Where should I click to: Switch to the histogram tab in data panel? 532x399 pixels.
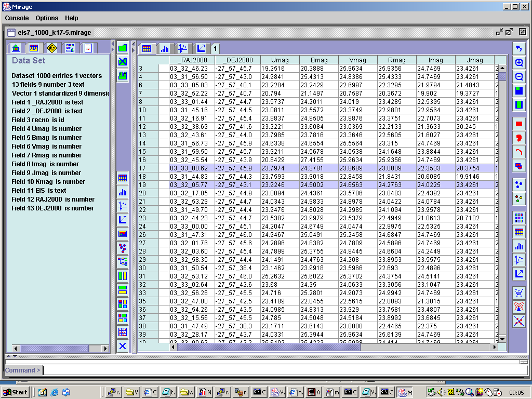165,49
